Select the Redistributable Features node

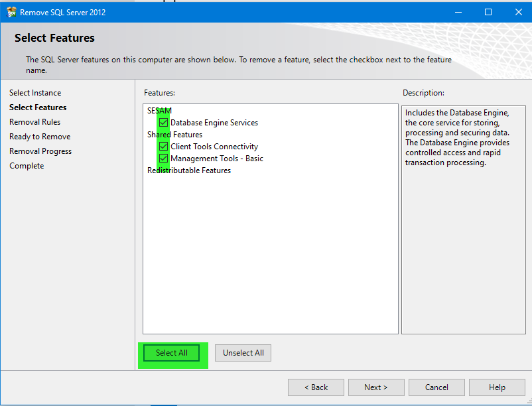pyautogui.click(x=189, y=170)
